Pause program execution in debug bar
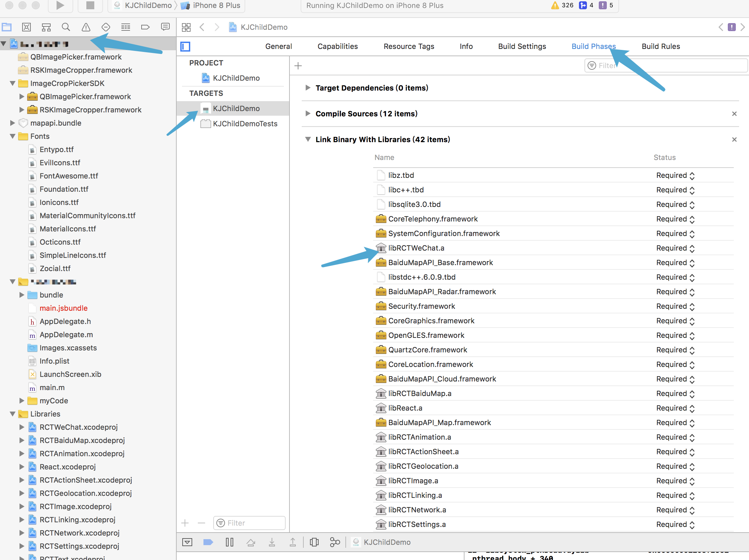 [229, 542]
